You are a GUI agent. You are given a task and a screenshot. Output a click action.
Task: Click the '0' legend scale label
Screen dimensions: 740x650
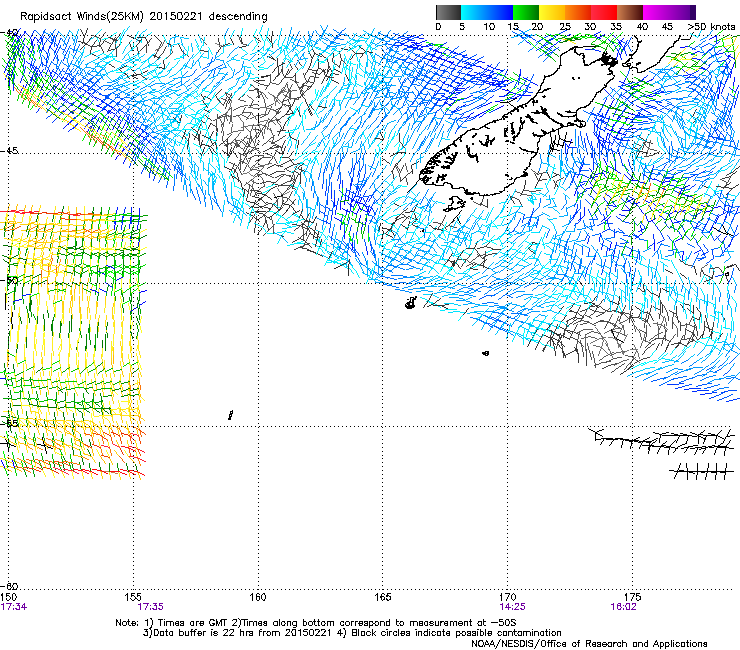(438, 27)
